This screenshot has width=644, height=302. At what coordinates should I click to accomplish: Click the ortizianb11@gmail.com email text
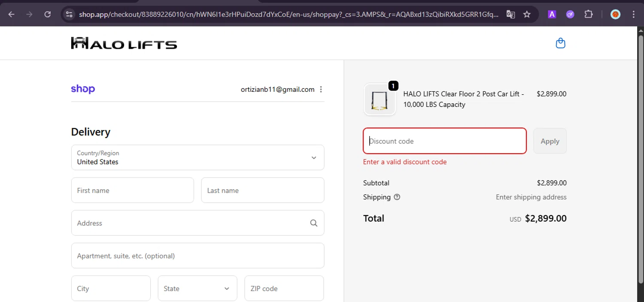(278, 90)
